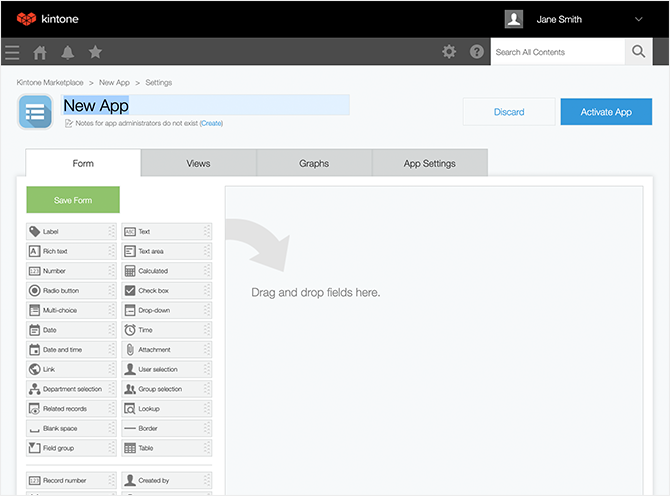Select the Field group item

[x=71, y=448]
